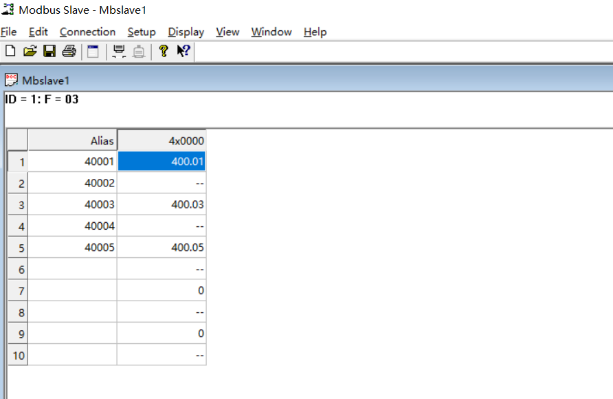Select row header 1

(x=18, y=161)
